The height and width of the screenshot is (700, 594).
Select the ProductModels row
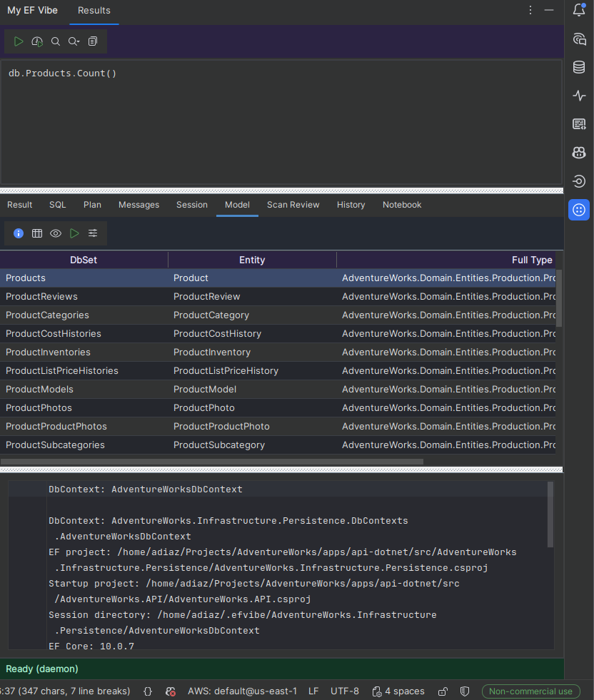(278, 390)
